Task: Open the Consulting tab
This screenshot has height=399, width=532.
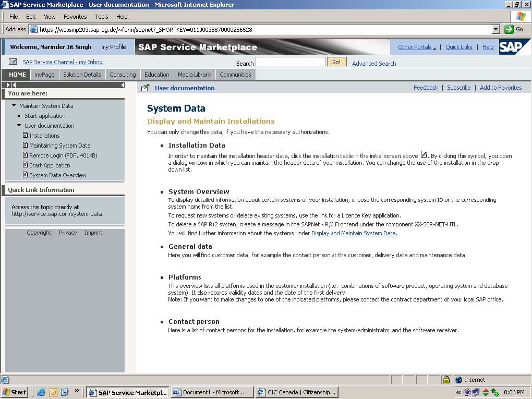Action: (x=123, y=75)
